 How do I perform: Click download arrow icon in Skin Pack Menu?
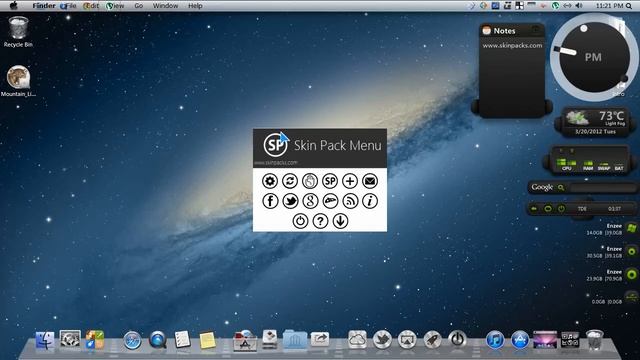[340, 221]
